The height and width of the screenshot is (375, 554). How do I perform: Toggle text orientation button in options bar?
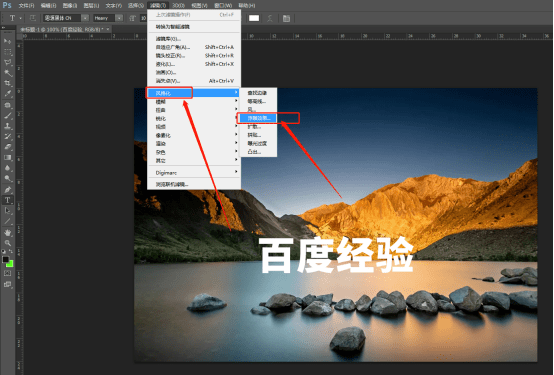[x=33, y=18]
